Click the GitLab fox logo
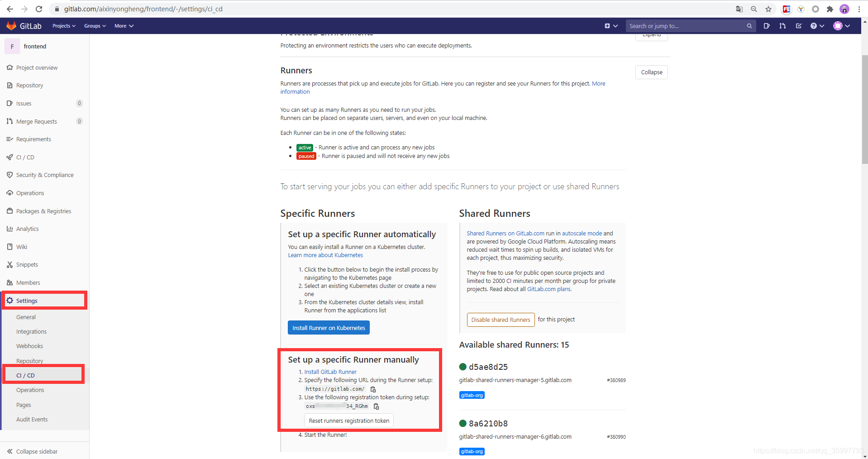This screenshot has height=459, width=868. pos(11,25)
